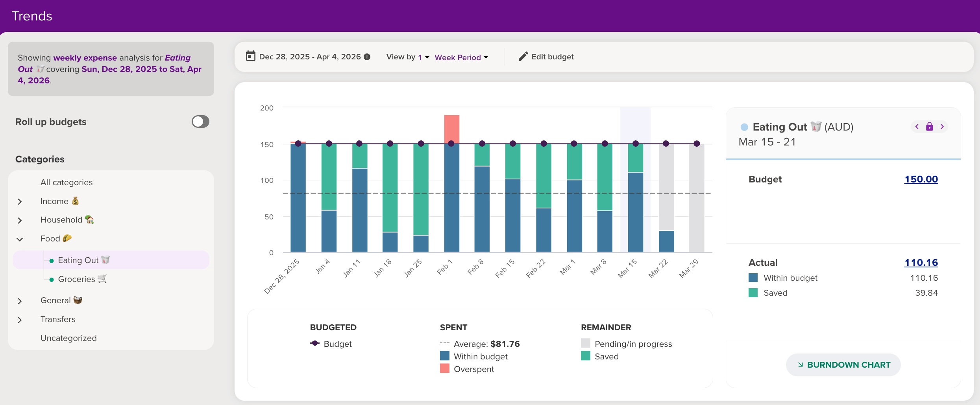This screenshot has width=980, height=405.
Task: Click the 110.16 actual amount link
Action: point(921,263)
